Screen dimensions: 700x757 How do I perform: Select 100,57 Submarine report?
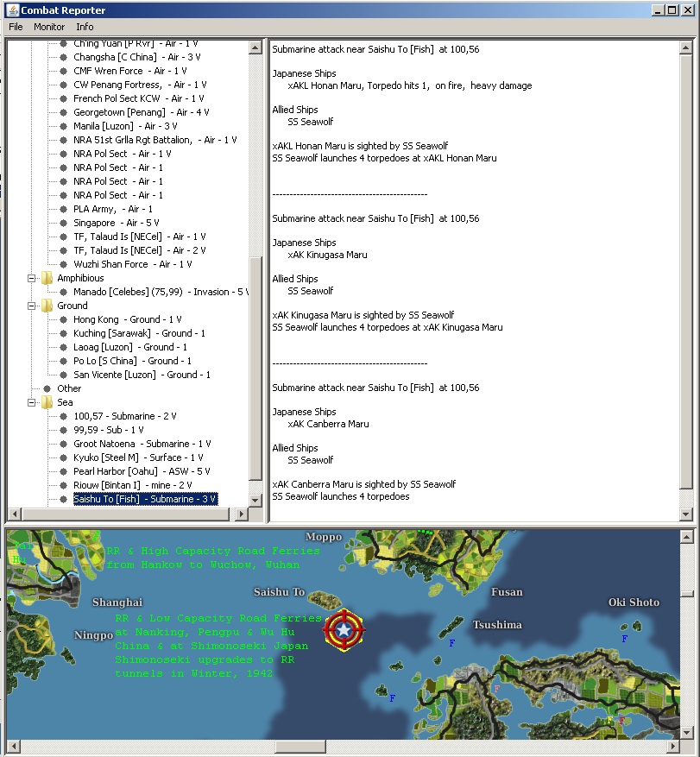125,416
